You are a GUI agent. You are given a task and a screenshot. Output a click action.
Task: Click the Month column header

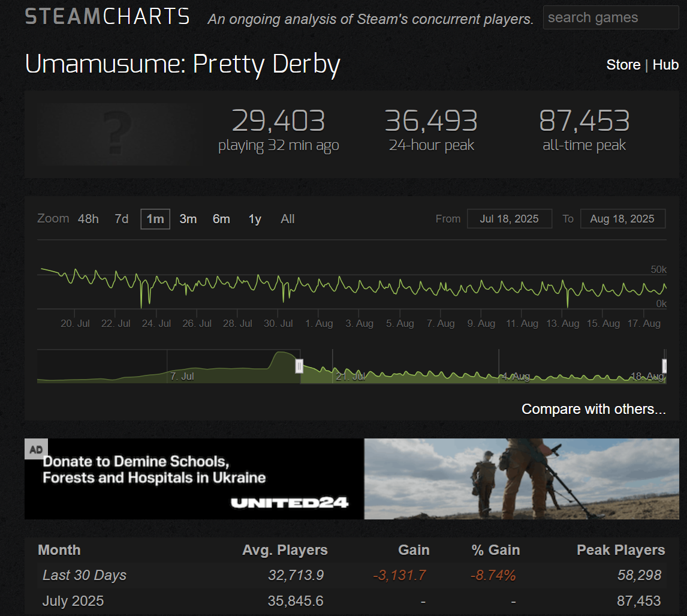click(59, 550)
